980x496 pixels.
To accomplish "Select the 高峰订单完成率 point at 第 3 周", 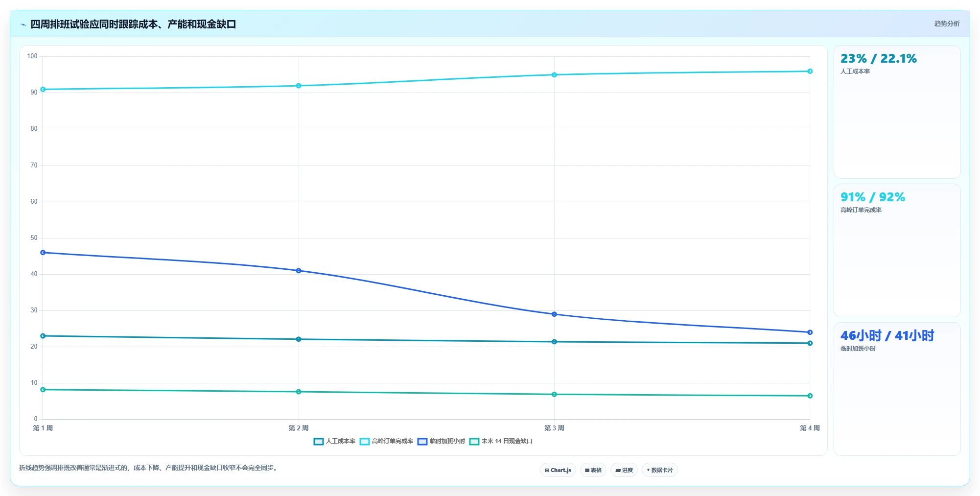I will coord(554,75).
